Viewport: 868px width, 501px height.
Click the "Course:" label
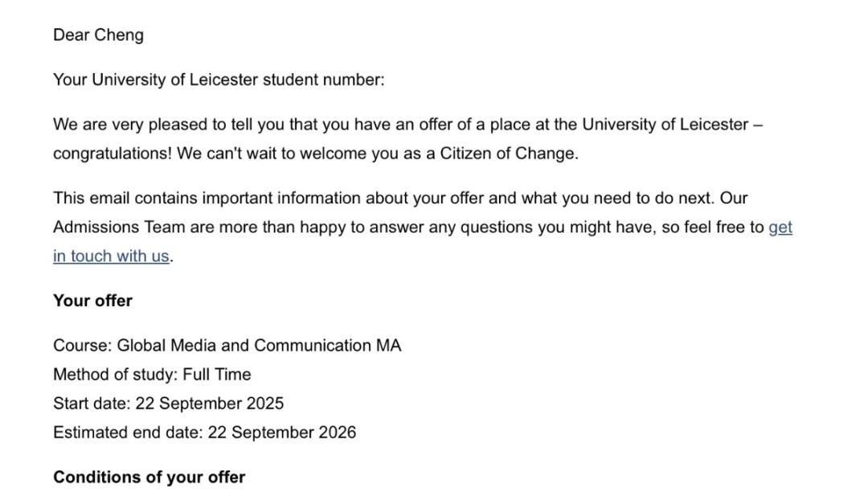tap(83, 346)
